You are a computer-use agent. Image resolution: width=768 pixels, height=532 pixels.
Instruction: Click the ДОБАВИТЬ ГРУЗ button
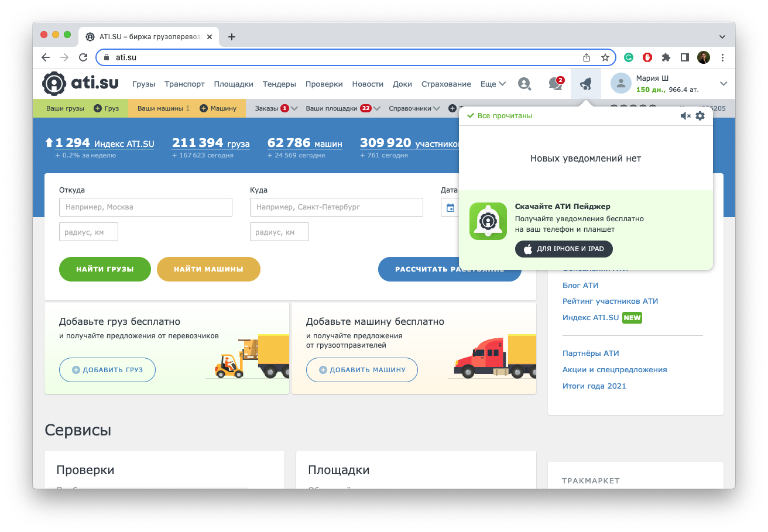pos(107,370)
